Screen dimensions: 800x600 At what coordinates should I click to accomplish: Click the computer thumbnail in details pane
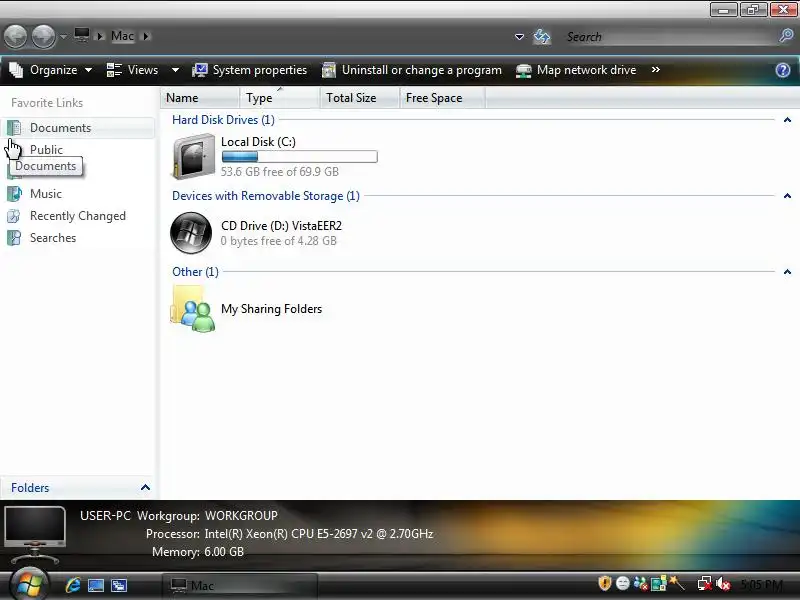coord(35,534)
